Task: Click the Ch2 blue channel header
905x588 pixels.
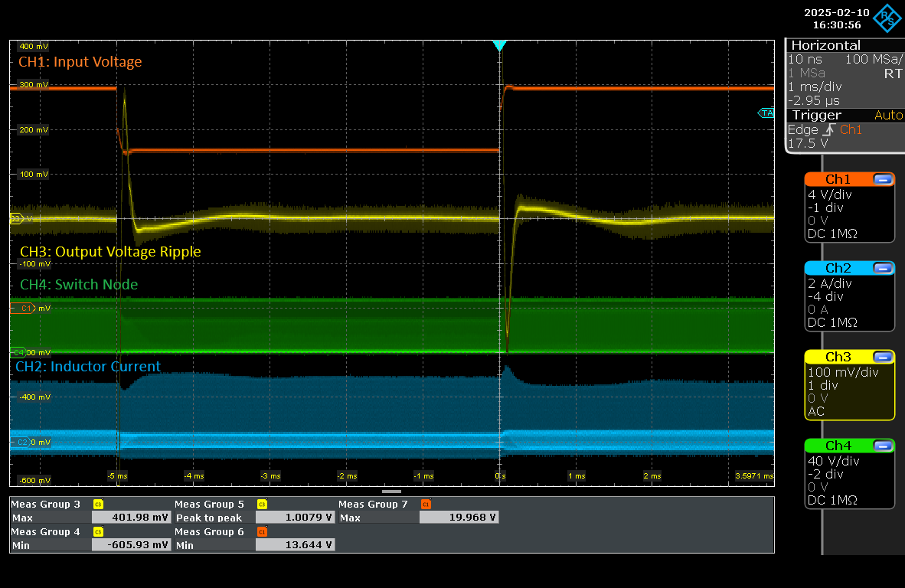Action: [838, 268]
